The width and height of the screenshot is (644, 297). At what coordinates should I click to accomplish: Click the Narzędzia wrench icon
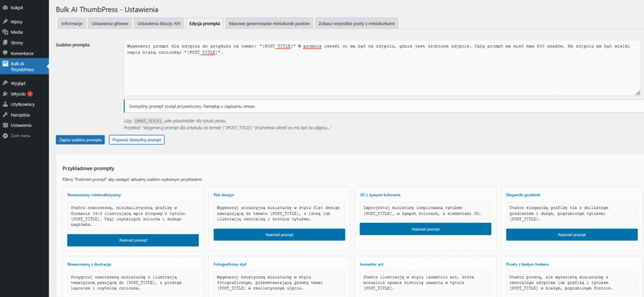click(5, 115)
